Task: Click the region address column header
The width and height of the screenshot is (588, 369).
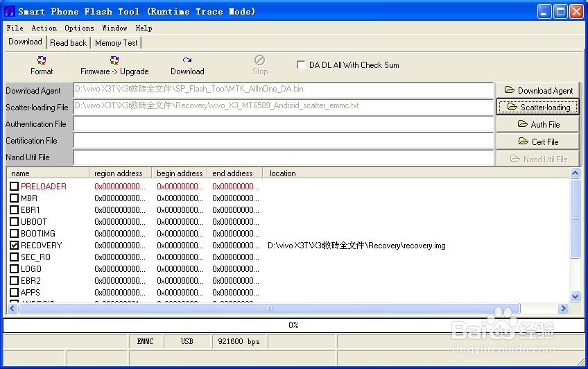Action: pyautogui.click(x=121, y=173)
